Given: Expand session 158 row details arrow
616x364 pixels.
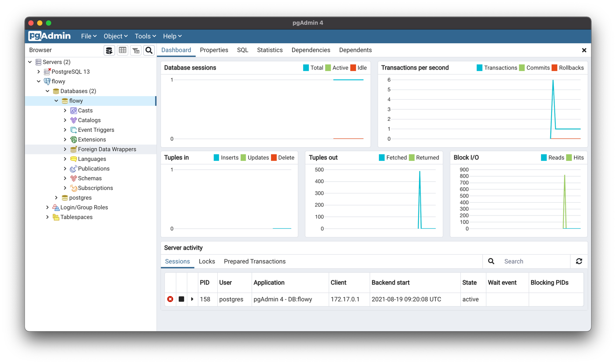Looking at the screenshot, I should click(x=192, y=299).
